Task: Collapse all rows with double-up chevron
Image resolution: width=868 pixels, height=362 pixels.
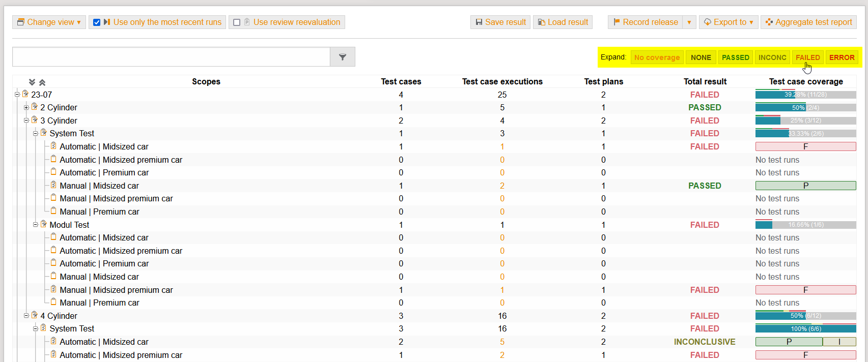Action: click(42, 82)
